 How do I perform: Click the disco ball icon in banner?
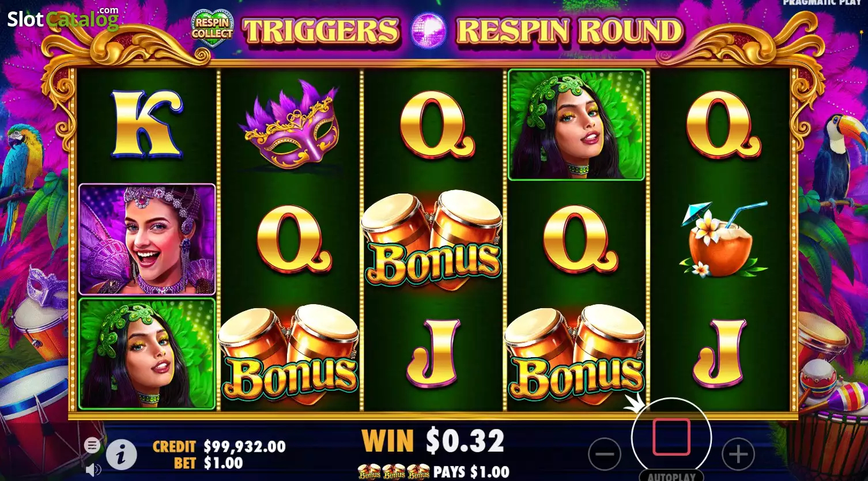tap(427, 31)
